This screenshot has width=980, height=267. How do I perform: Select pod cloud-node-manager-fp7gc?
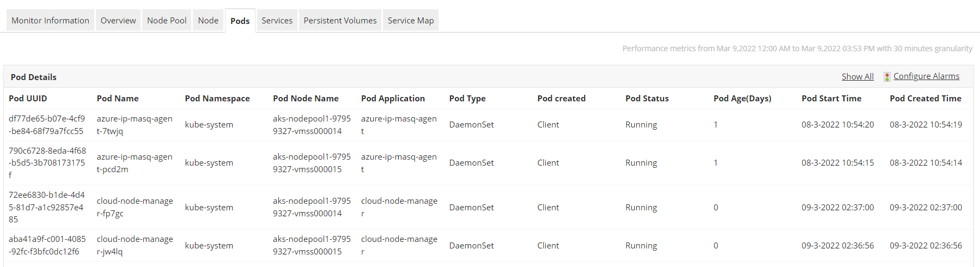click(135, 207)
